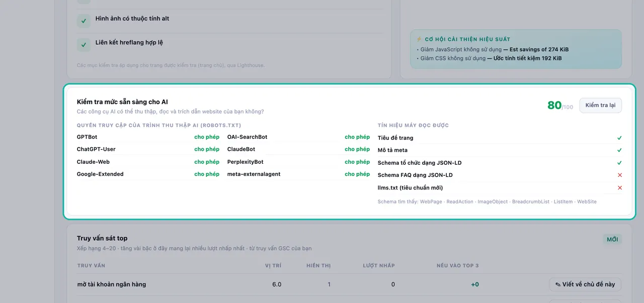Click green checkmark for "Tiêu đề trang"
This screenshot has height=303, width=644.
pyautogui.click(x=619, y=138)
